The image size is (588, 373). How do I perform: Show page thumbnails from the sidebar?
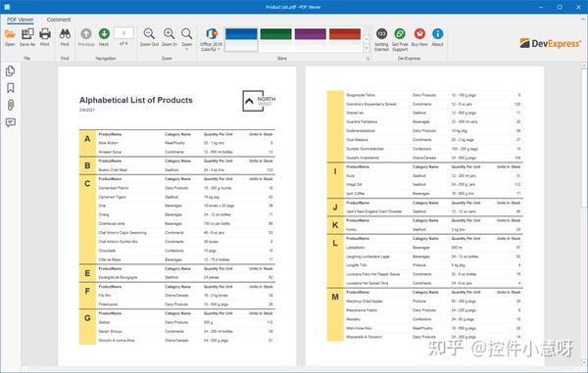click(11, 70)
